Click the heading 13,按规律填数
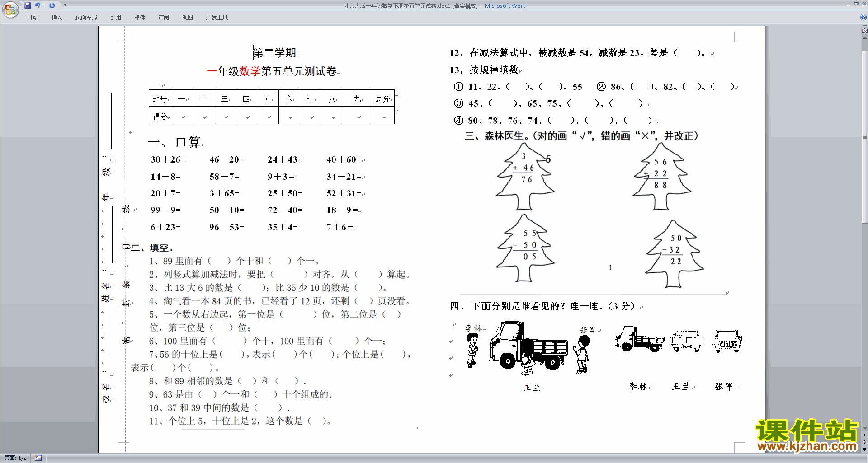868x463 pixels. click(484, 70)
